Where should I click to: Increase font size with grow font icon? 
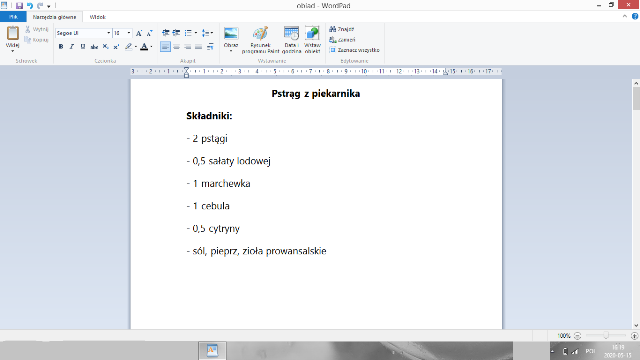(x=139, y=33)
